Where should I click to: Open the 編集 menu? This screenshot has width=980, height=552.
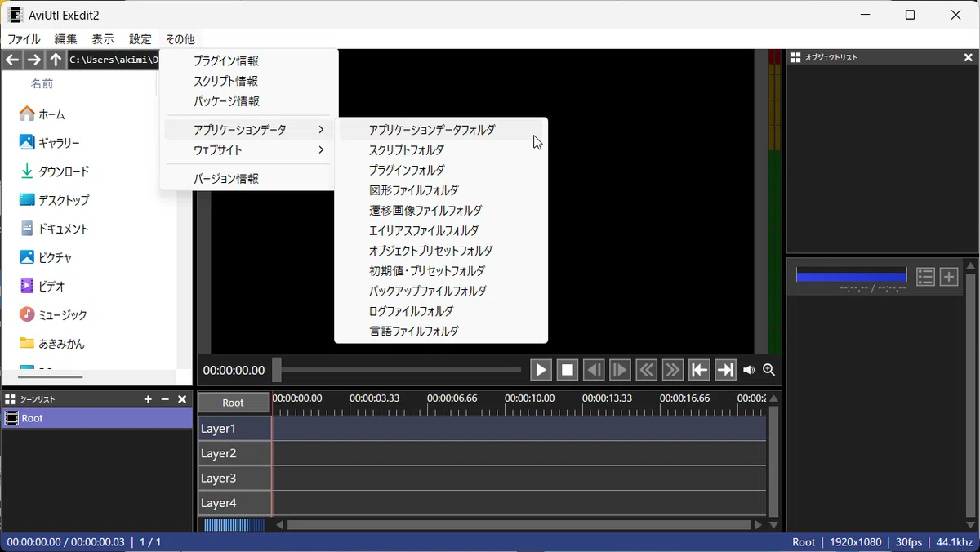coord(66,39)
